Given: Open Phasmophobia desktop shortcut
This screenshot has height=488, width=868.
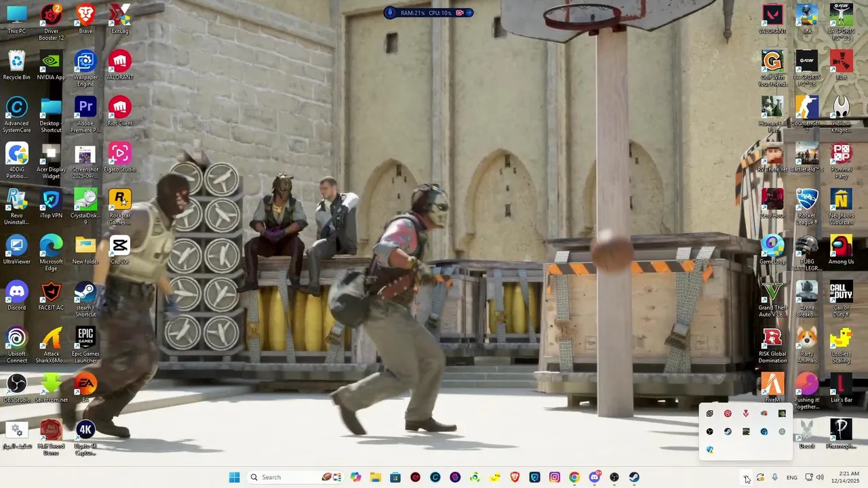Looking at the screenshot, I should tap(841, 434).
